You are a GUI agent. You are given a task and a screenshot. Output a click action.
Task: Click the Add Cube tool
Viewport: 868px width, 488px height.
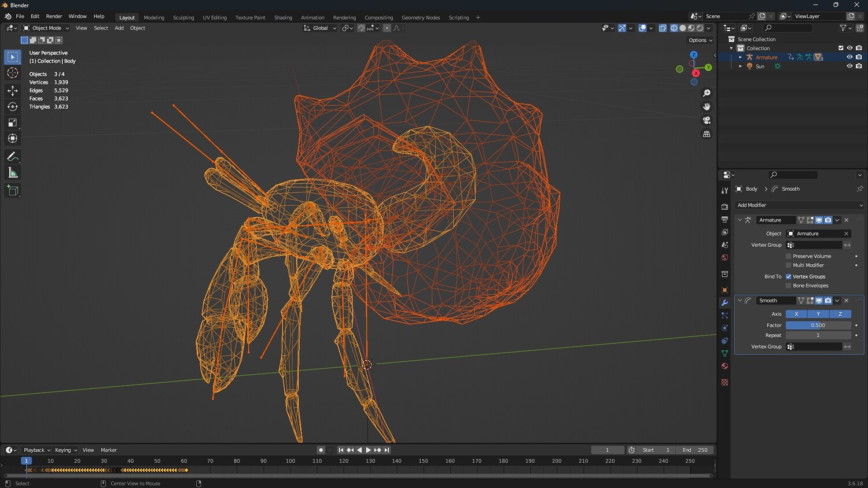coord(13,190)
